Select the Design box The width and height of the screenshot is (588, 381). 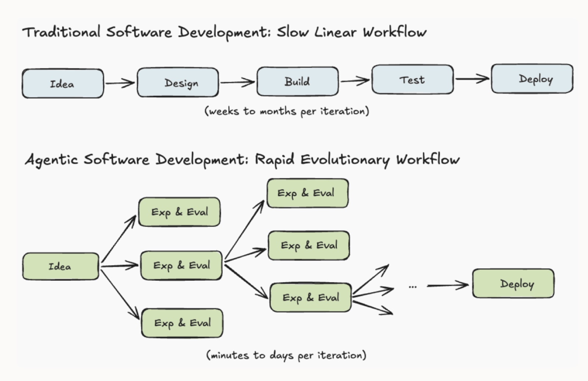click(178, 82)
